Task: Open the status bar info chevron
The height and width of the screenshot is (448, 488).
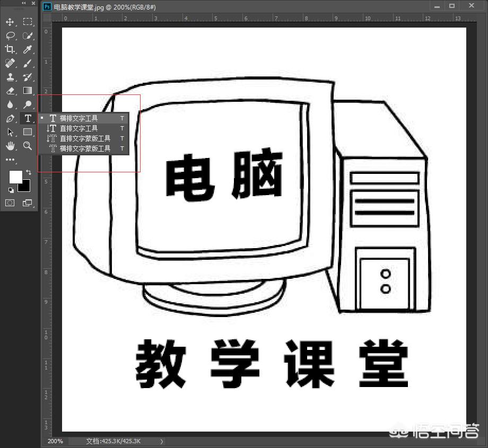Action: click(x=162, y=441)
